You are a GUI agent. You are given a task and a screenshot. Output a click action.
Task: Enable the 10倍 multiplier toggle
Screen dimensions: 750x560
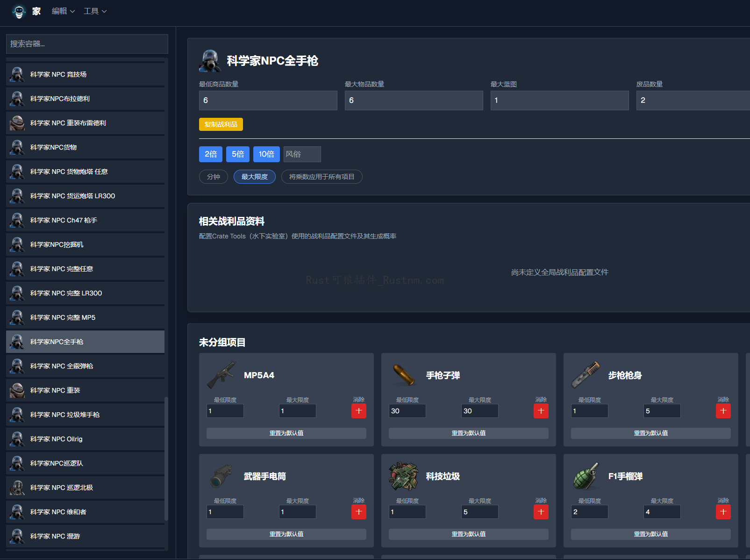pos(266,154)
